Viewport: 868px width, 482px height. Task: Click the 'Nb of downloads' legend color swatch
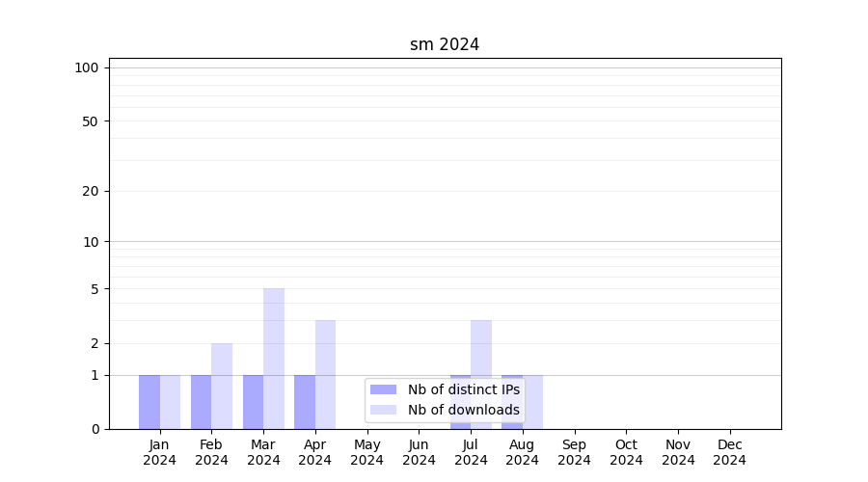pos(383,410)
